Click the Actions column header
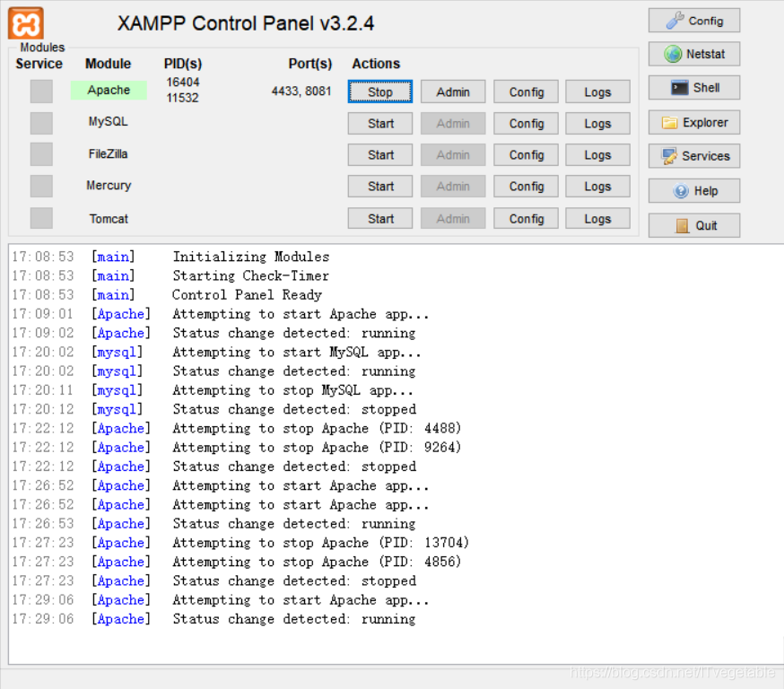The image size is (784, 689). pyautogui.click(x=376, y=64)
